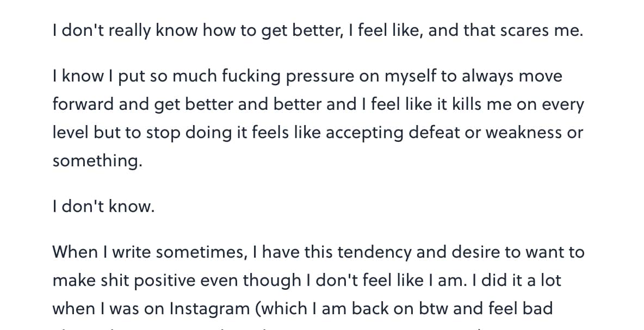644x330 pixels.
Task: Click the word "sometimes," after "When I write"
Action: pos(201,252)
